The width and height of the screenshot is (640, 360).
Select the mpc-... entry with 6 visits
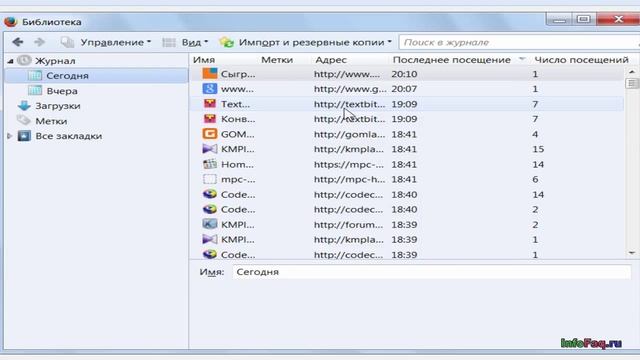tap(407, 179)
